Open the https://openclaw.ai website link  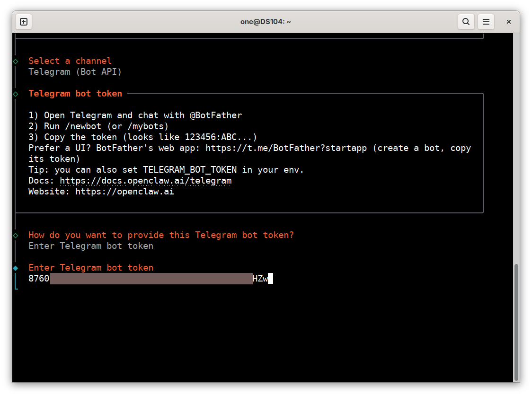coord(124,192)
